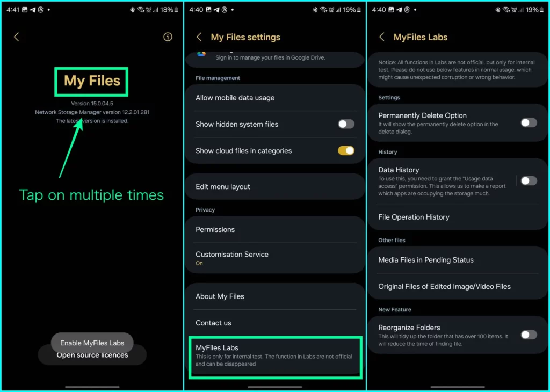Open MyFiles Labs entry in settings
Screen dimensions: 550x392
click(x=276, y=355)
